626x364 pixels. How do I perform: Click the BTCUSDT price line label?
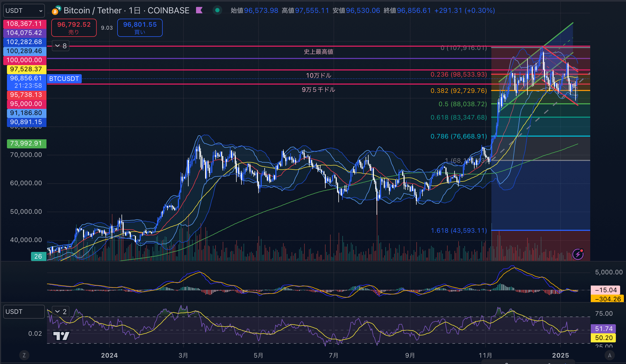point(64,79)
